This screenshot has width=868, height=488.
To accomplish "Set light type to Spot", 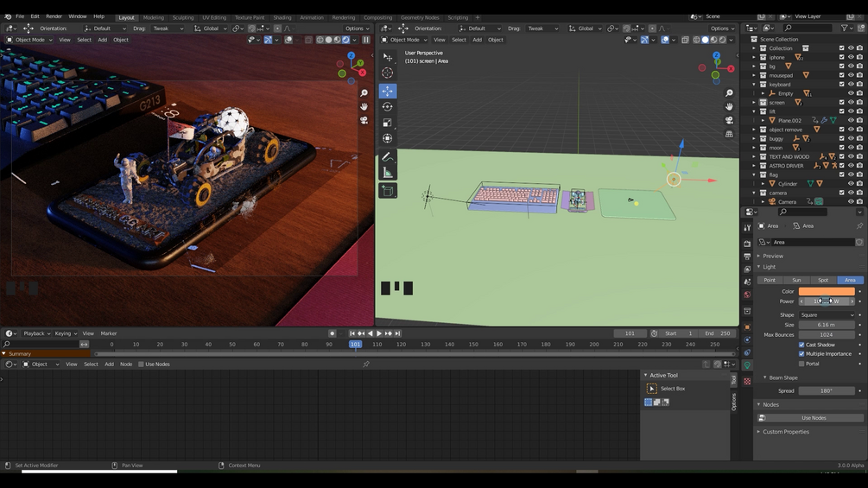I will click(822, 280).
